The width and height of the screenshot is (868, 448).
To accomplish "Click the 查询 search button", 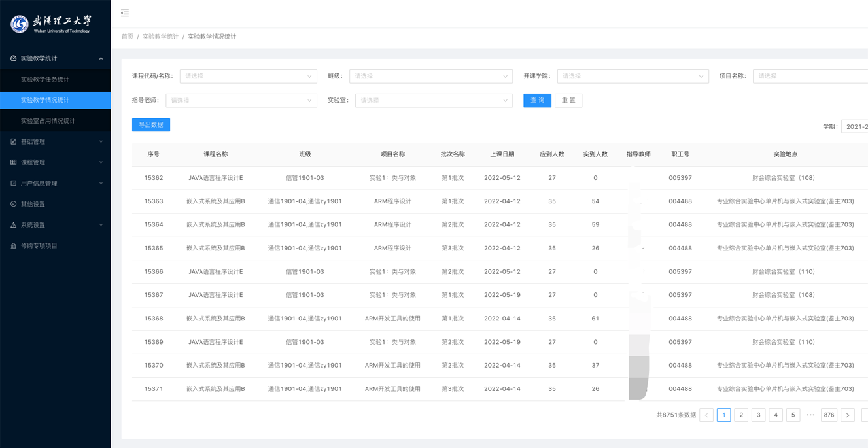I will coord(537,100).
